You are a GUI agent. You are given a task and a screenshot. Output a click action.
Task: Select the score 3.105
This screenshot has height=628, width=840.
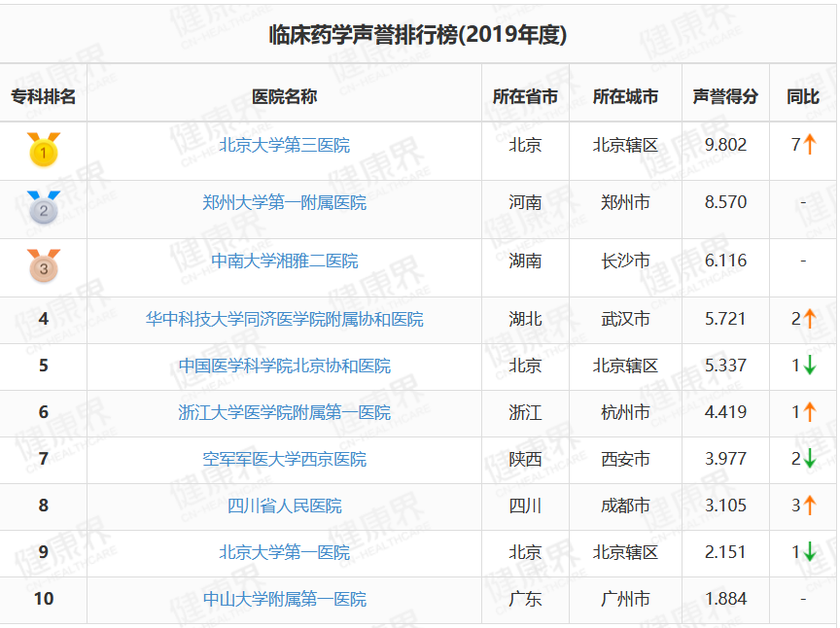click(x=725, y=506)
